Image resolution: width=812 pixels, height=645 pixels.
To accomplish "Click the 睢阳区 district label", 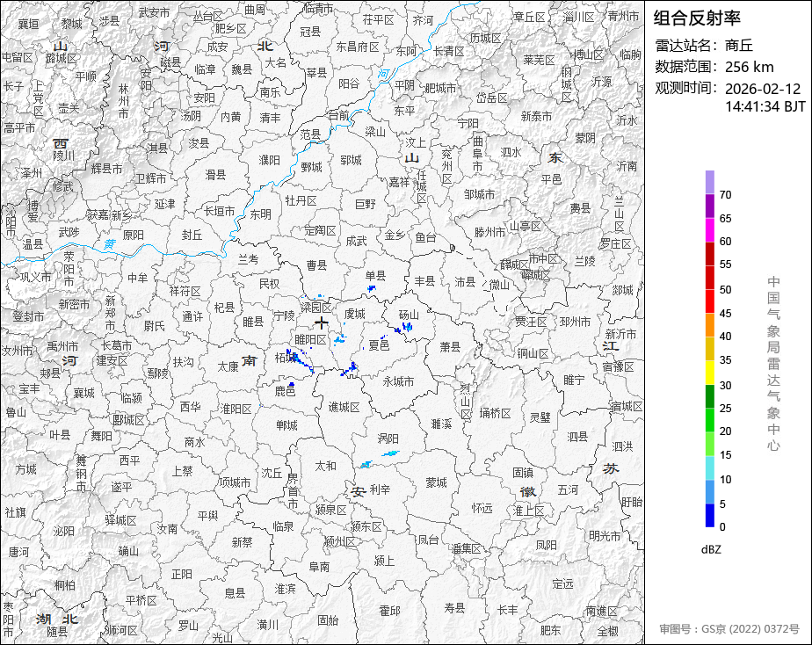I will [310, 339].
